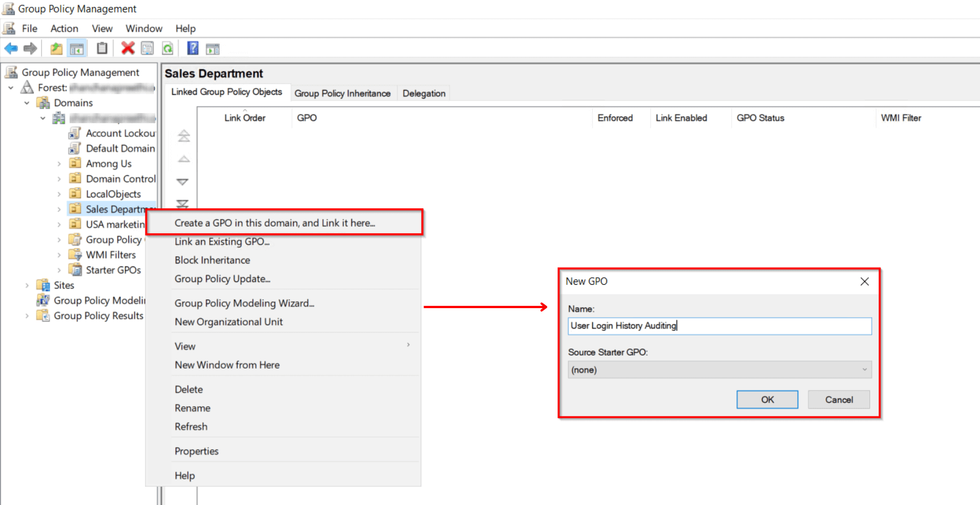Image resolution: width=980 pixels, height=505 pixels.
Task: Click the clipboard icon in the toolbar
Action: (102, 49)
